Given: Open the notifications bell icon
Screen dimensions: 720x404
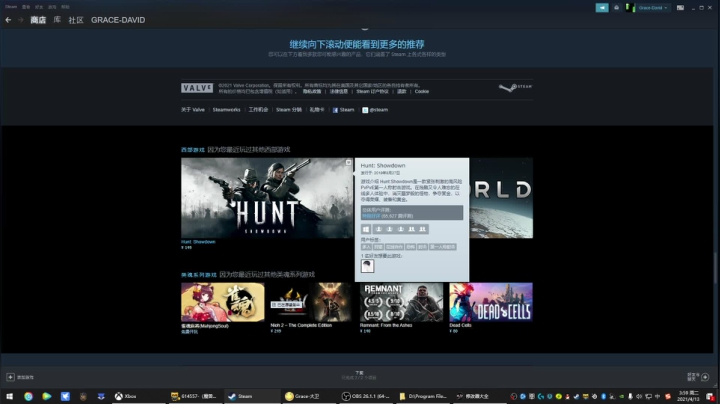Looking at the screenshot, I should (x=617, y=7).
